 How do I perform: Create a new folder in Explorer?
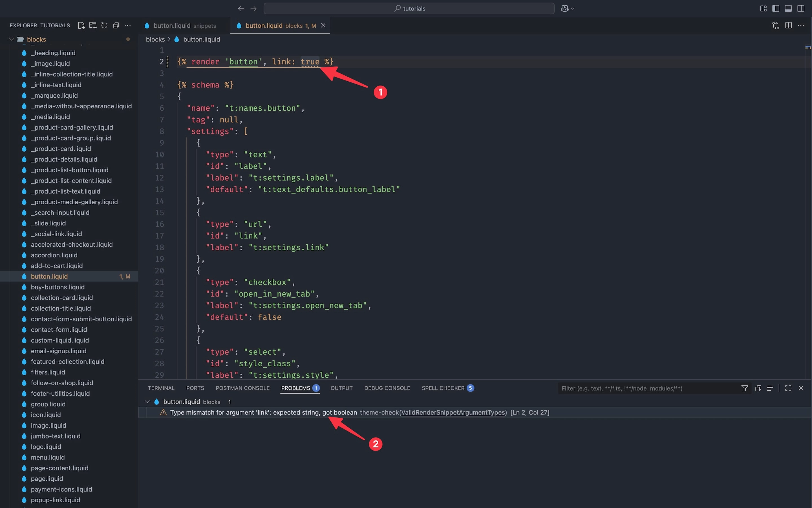(x=93, y=25)
